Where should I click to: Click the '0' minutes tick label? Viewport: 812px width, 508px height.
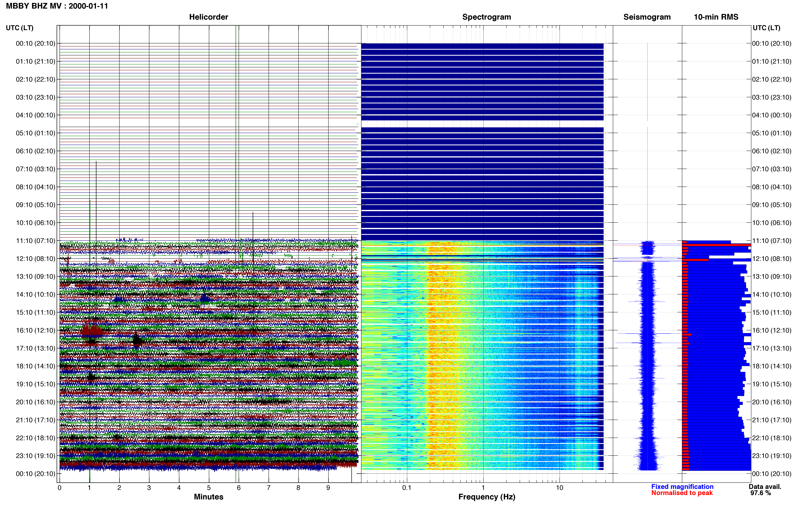[x=59, y=488]
